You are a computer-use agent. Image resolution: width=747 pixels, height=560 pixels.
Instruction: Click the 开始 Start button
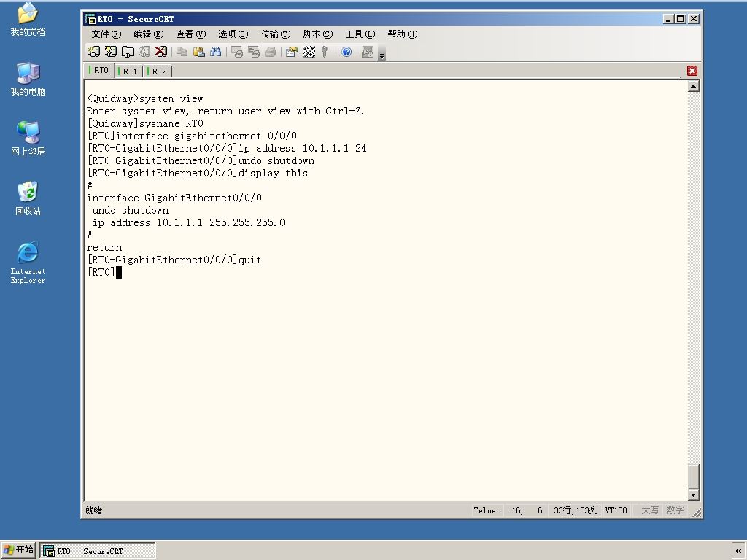click(x=18, y=550)
